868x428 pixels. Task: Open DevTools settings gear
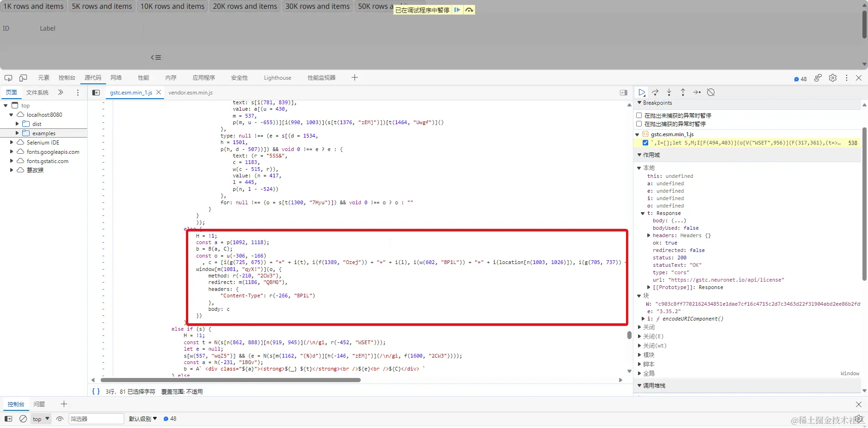pyautogui.click(x=833, y=78)
